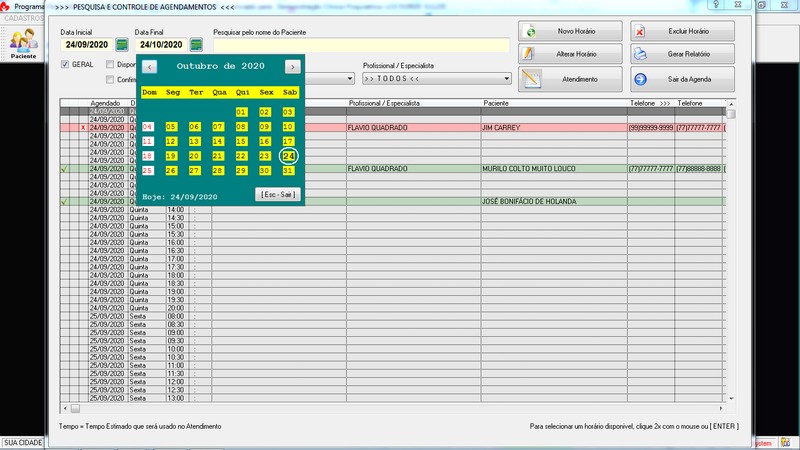
Task: Select day 04 in October calendar
Action: pos(147,127)
